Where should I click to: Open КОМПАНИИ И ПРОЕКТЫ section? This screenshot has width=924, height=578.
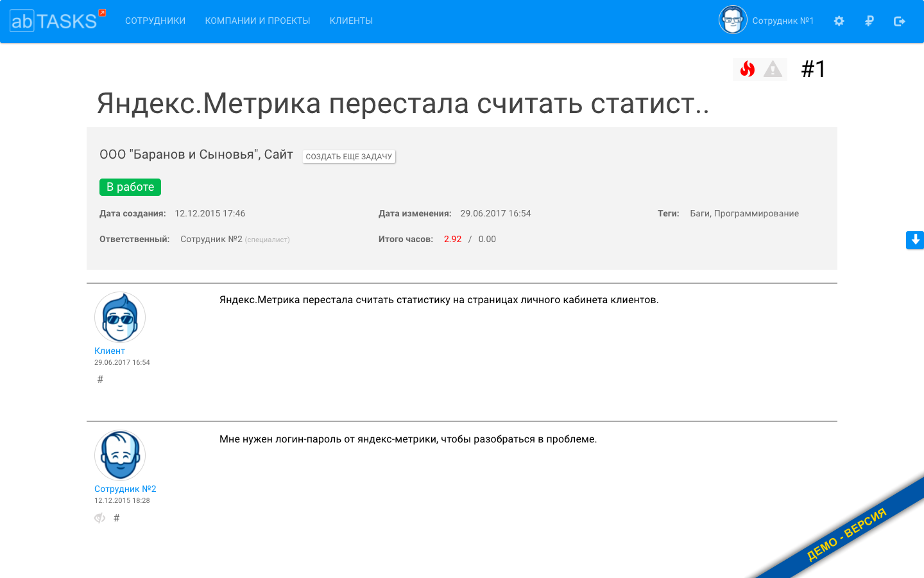(x=257, y=20)
